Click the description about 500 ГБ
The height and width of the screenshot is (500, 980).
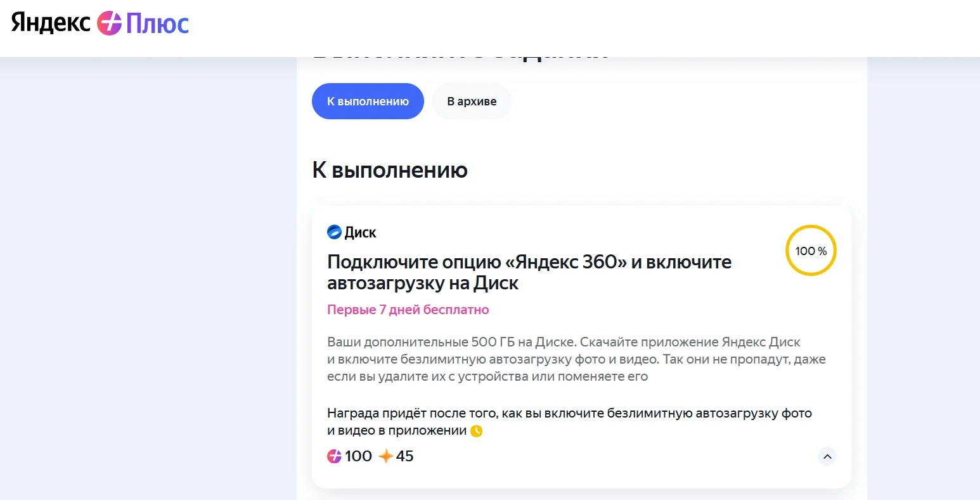576,359
